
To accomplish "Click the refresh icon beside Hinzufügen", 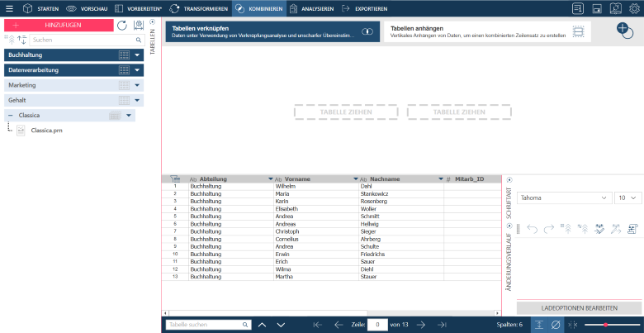I will click(x=122, y=26).
